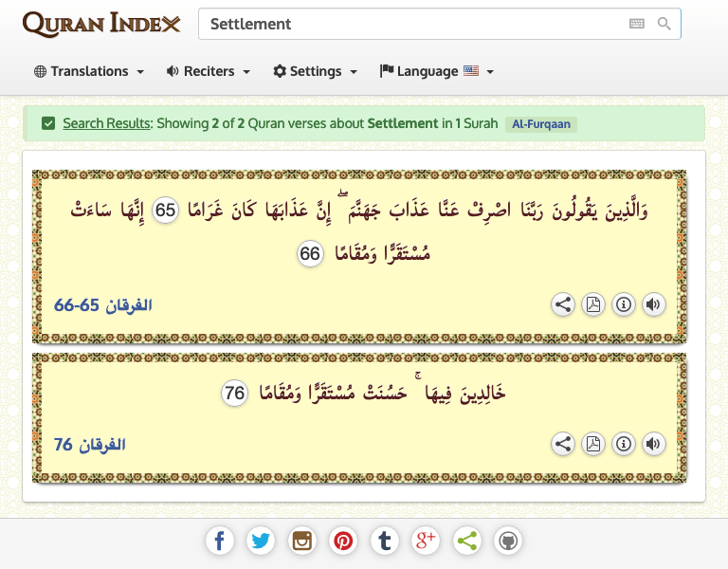Visit the Pinterest page icon

(343, 541)
